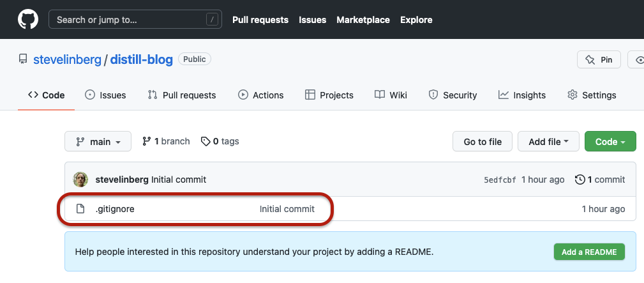The width and height of the screenshot is (644, 283).
Task: Expand the green Code dropdown
Action: [610, 142]
